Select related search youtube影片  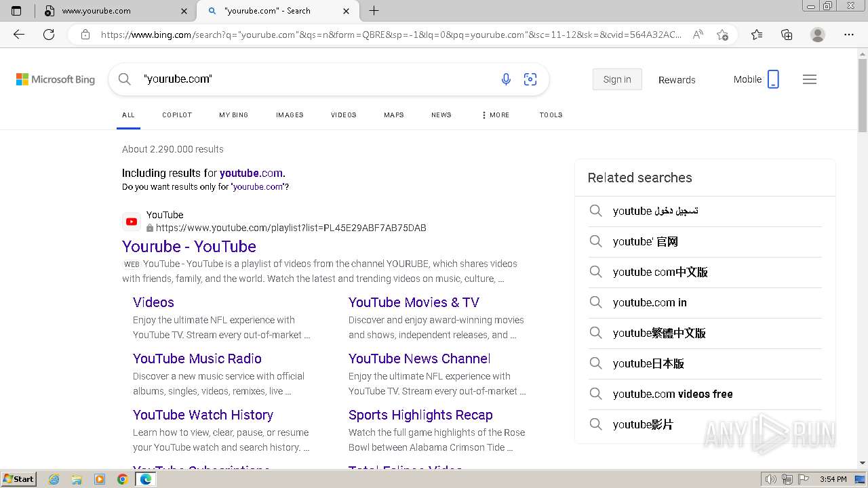705,425
